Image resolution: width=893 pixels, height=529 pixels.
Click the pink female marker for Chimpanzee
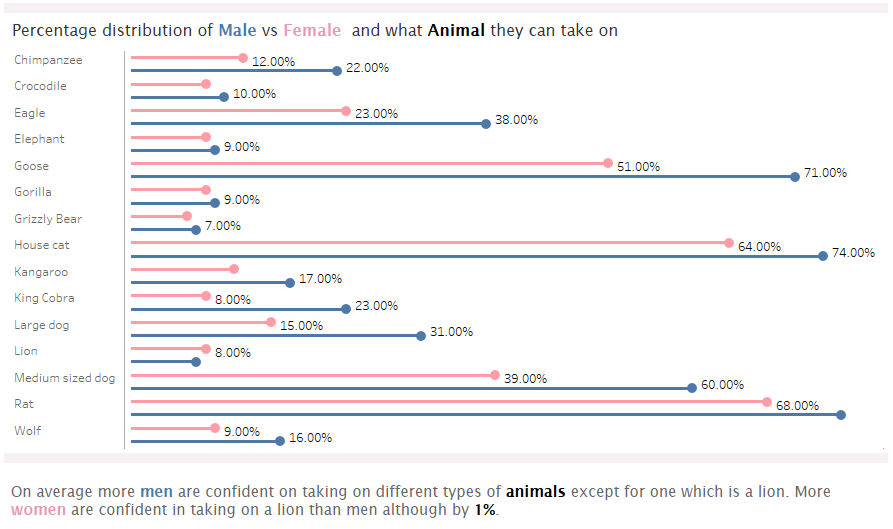243,58
